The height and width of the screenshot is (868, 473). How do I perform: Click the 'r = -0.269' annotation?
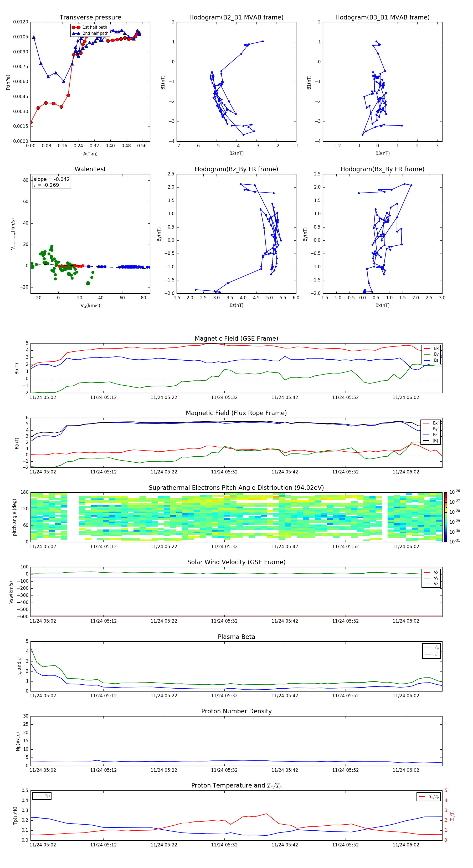coord(46,185)
